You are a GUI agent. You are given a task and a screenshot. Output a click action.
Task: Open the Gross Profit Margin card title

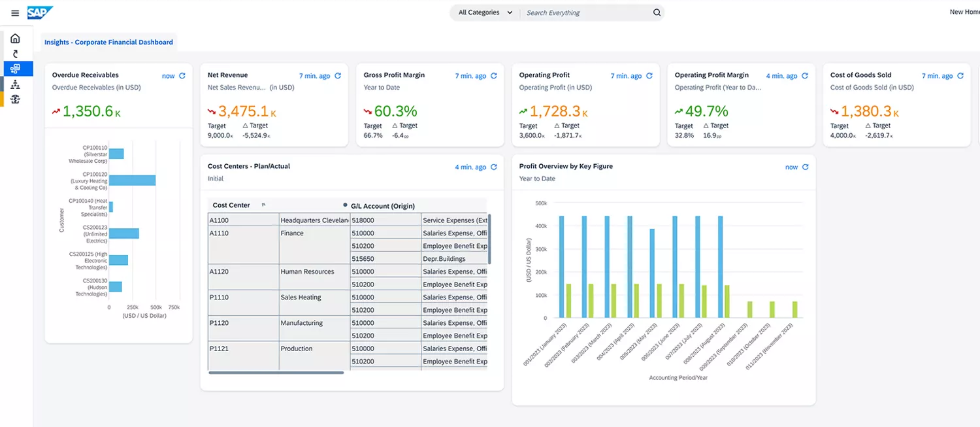pyautogui.click(x=394, y=75)
